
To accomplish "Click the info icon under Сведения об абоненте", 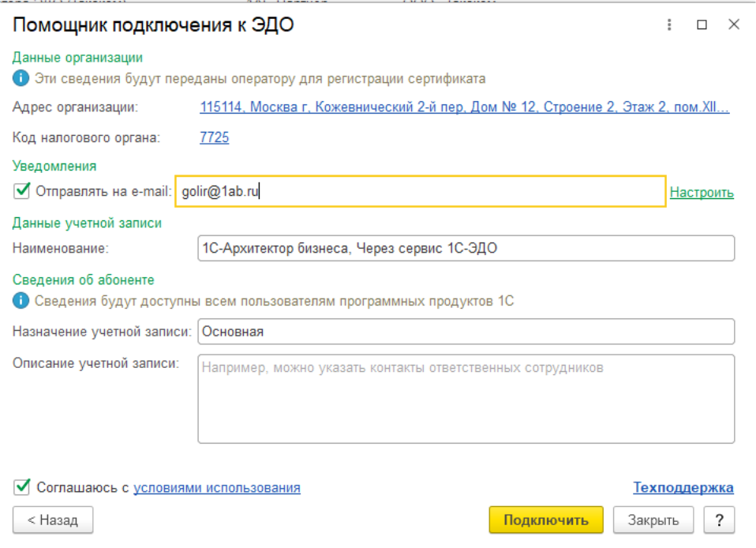I will click(21, 301).
